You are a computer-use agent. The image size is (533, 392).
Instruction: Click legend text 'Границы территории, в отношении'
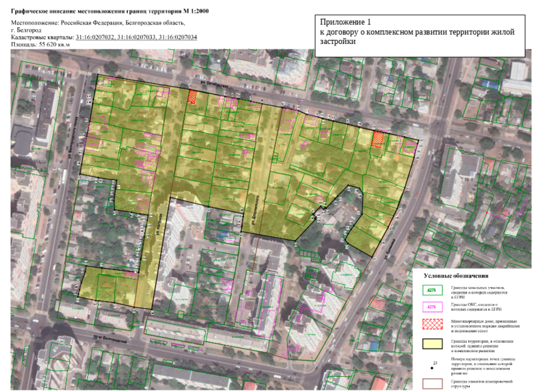(482, 346)
